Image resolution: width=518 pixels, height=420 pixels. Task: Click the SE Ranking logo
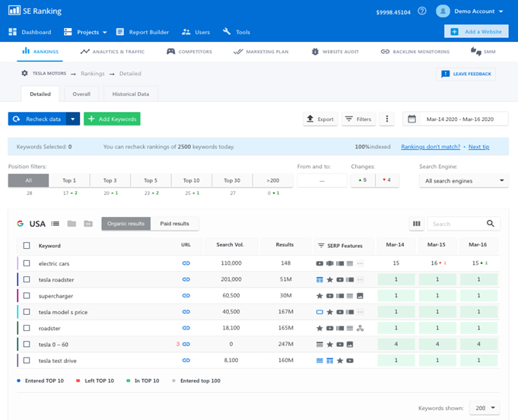pyautogui.click(x=35, y=11)
